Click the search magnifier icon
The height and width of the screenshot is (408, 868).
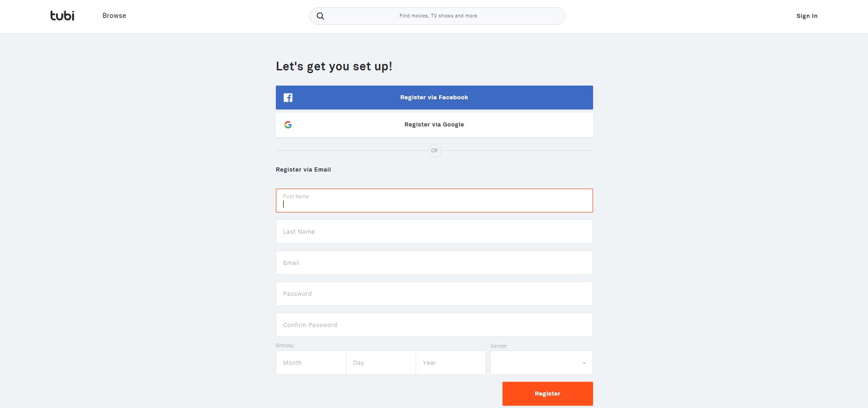[x=320, y=16]
